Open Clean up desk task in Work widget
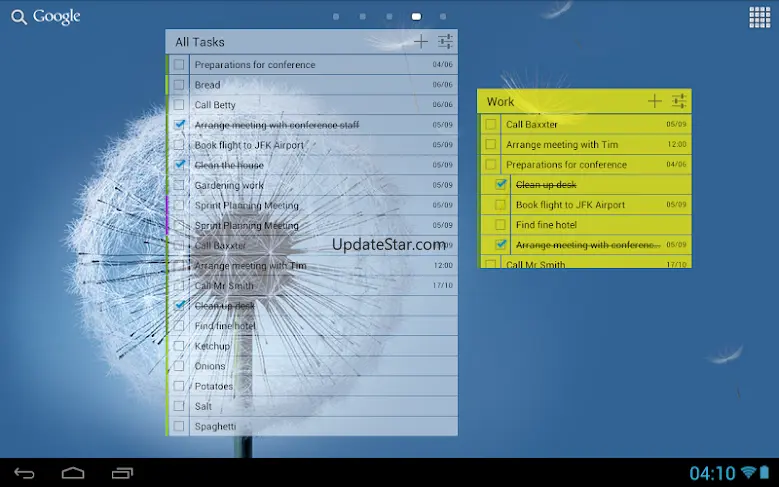Image resolution: width=779 pixels, height=487 pixels. (546, 185)
